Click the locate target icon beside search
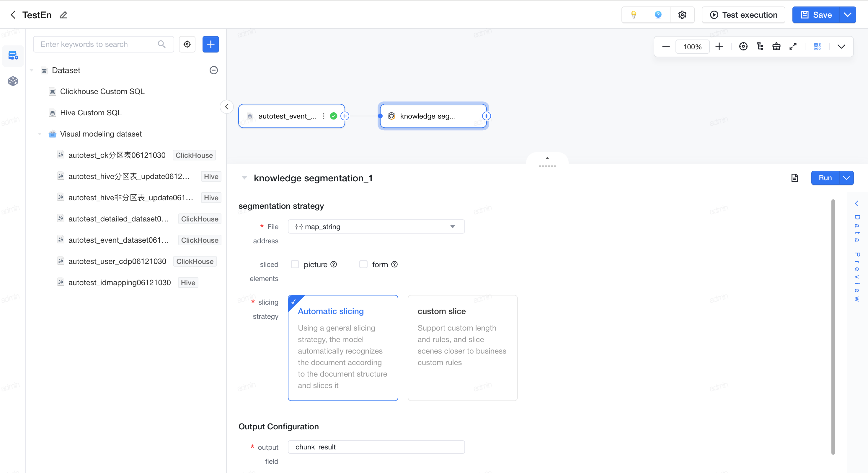Screen dimensions: 868x473 [187, 44]
